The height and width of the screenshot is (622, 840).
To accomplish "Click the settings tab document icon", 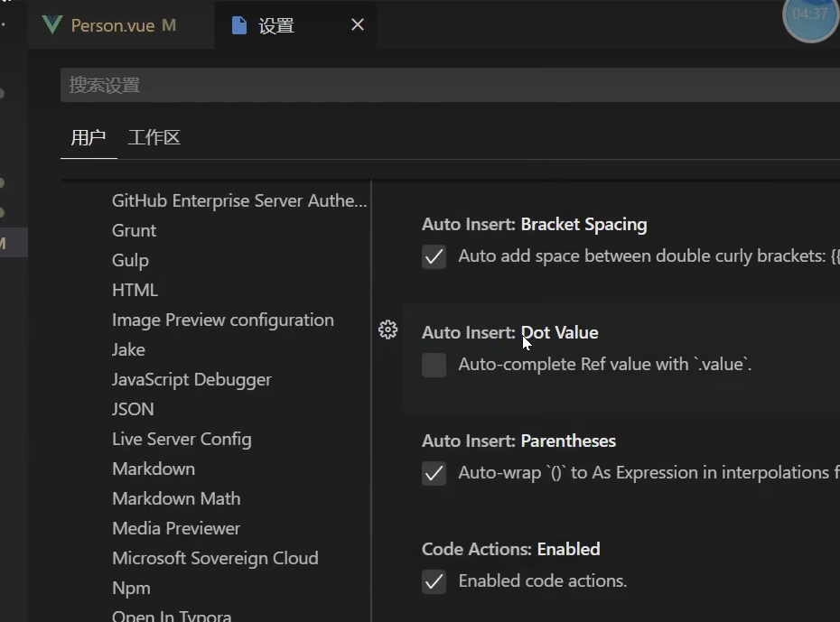I will 239,25.
